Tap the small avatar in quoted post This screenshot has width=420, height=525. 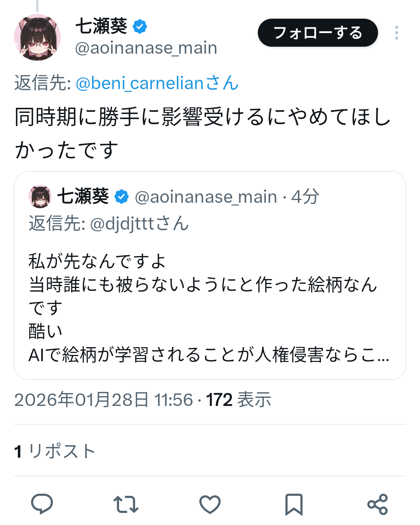(x=40, y=197)
